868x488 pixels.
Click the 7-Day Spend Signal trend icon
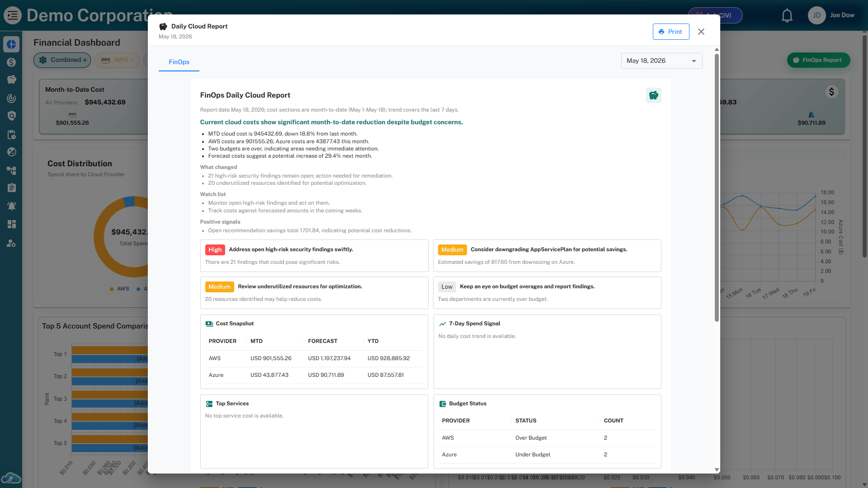click(442, 324)
